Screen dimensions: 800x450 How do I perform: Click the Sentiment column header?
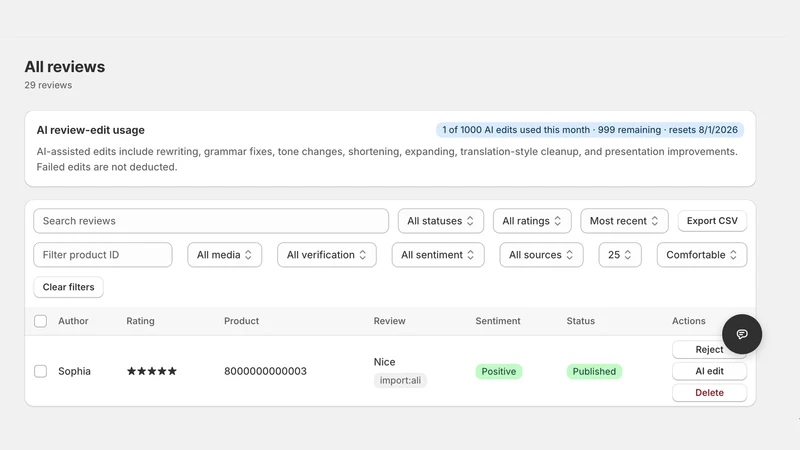[498, 321]
